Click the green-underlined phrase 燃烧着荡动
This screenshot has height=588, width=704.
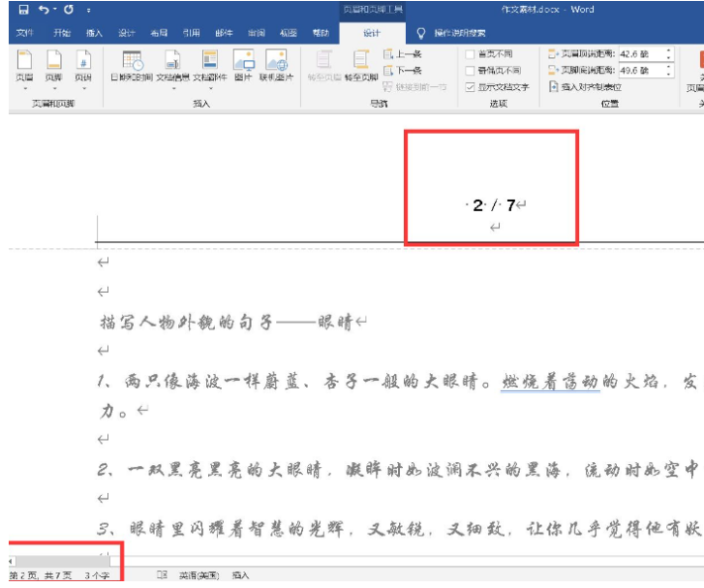coord(550,382)
